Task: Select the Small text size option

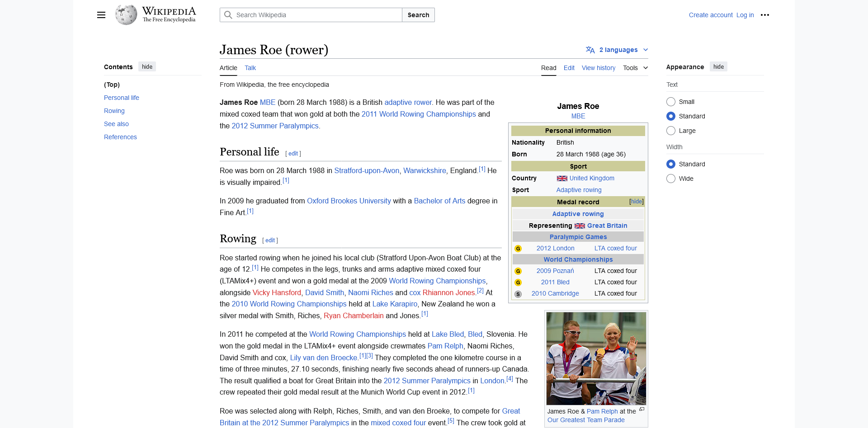Action: [671, 102]
